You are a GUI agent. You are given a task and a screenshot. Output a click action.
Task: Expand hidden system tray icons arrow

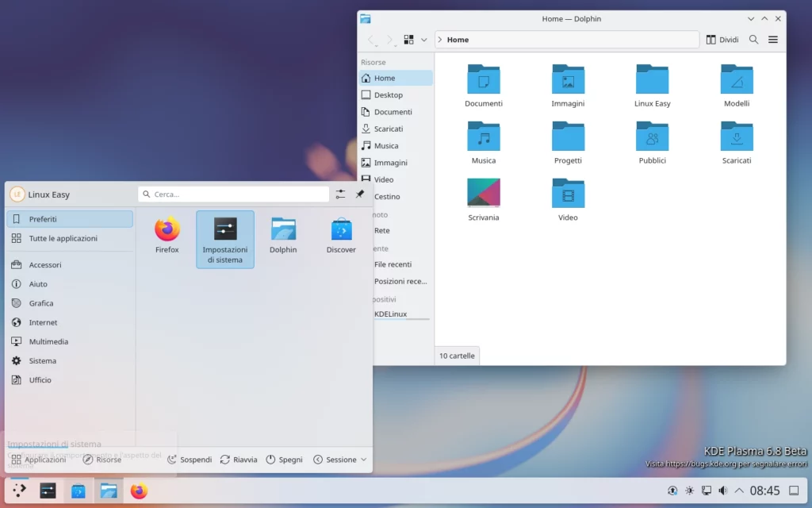(739, 491)
